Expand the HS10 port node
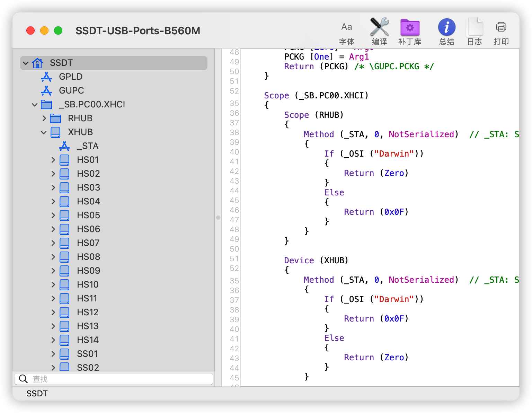The image size is (532, 413). click(x=53, y=284)
